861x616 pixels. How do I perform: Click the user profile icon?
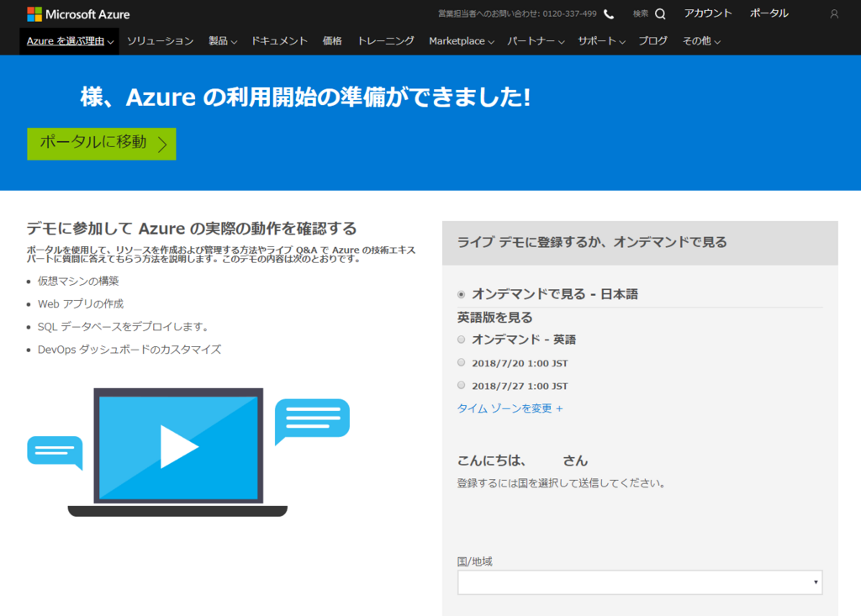(x=834, y=14)
